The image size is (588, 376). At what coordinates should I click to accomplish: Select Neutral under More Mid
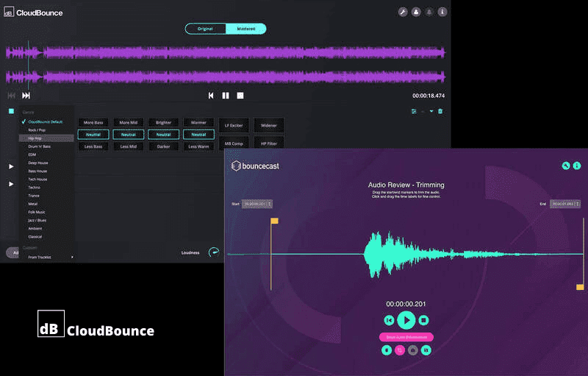(x=128, y=135)
